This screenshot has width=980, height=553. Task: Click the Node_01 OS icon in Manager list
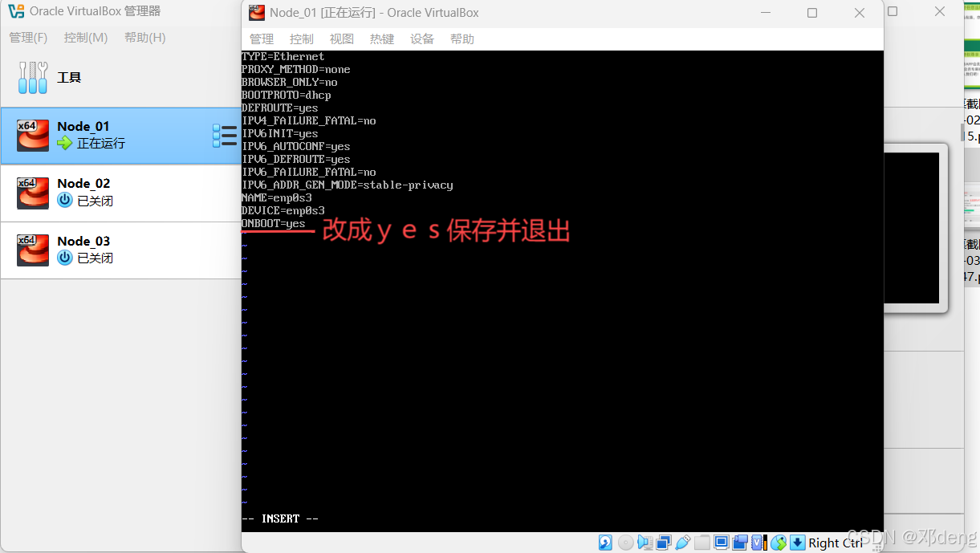click(x=33, y=136)
